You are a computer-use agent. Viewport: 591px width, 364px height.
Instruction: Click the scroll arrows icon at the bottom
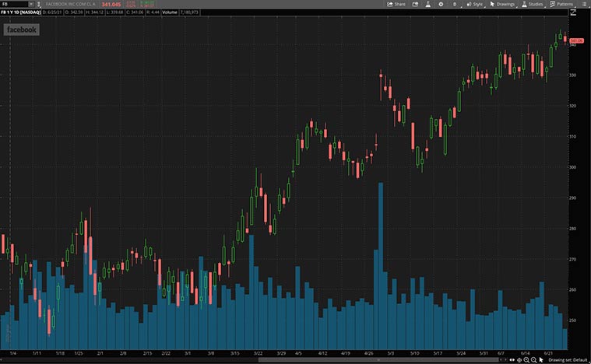(x=512, y=360)
